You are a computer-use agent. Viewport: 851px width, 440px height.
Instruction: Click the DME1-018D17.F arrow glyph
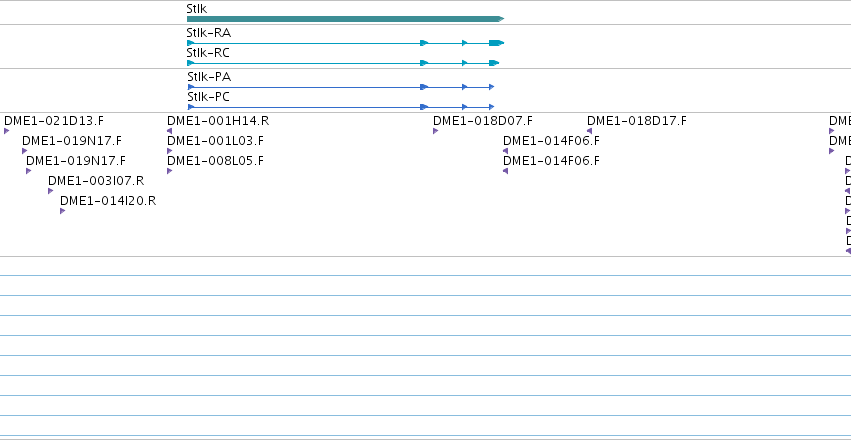[x=589, y=131]
